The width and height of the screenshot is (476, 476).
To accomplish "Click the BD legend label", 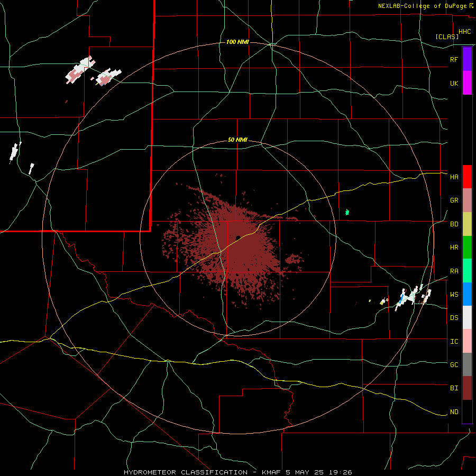I will click(454, 224).
